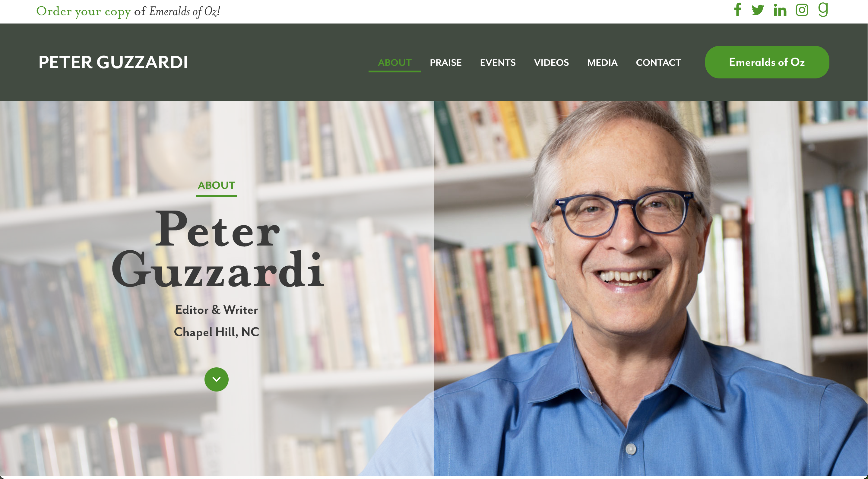Navigate to the MEDIA page
The image size is (868, 479).
pos(602,63)
